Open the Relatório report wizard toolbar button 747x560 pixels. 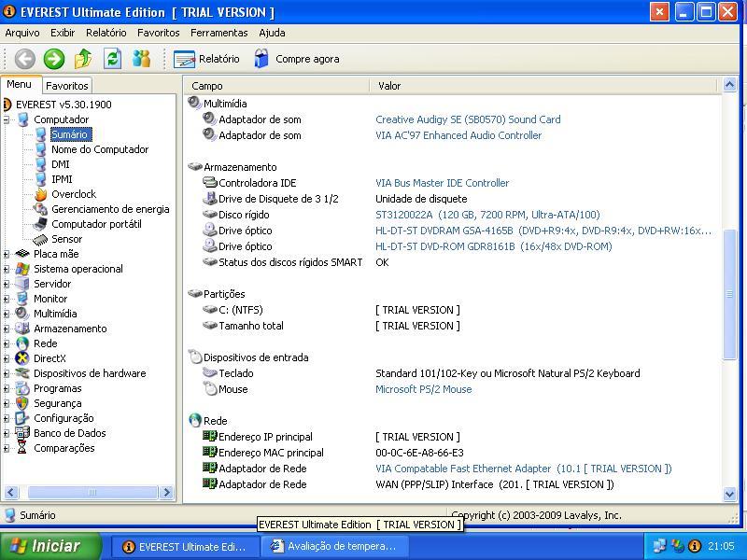click(206, 59)
